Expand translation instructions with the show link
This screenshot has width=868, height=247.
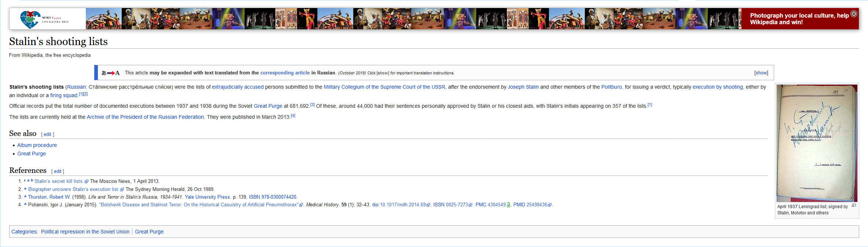point(761,73)
